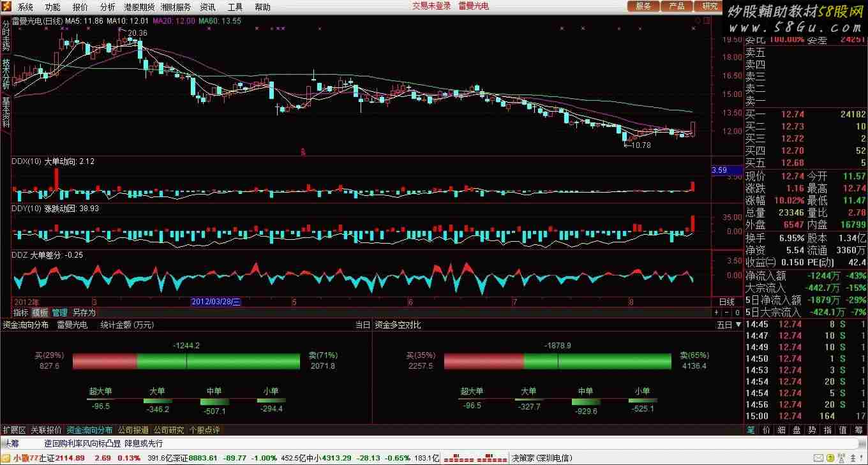
Task: Open the 系统 menu
Action: [26, 8]
